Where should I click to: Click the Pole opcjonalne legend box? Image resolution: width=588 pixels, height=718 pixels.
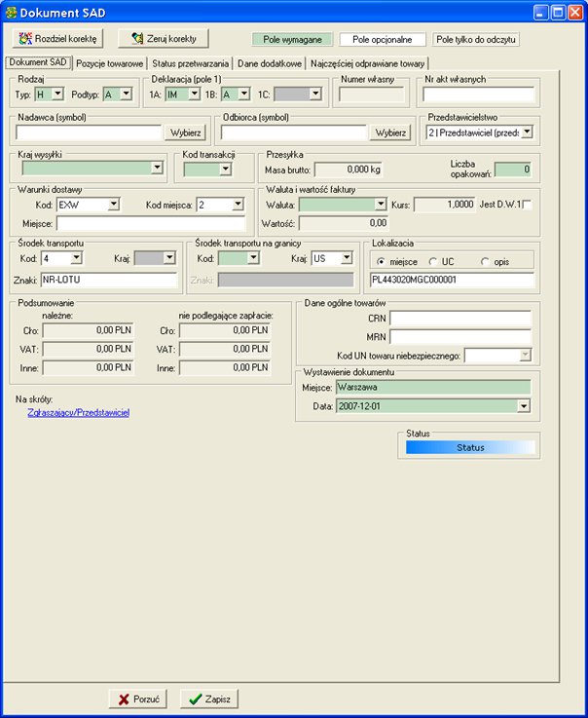point(383,39)
